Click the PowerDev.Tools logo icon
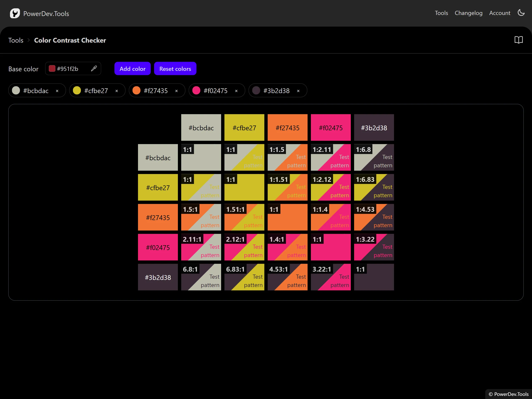The width and height of the screenshot is (532, 399). click(15, 14)
